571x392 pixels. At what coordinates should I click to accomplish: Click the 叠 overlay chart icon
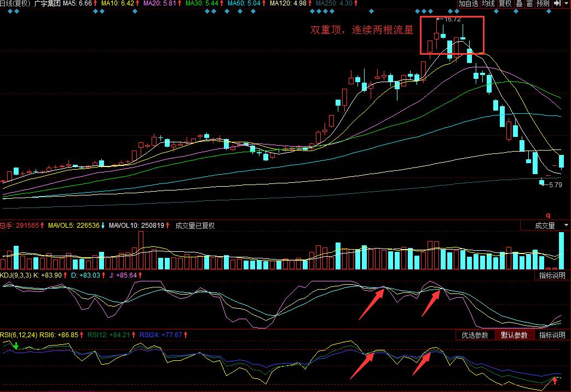[519, 4]
